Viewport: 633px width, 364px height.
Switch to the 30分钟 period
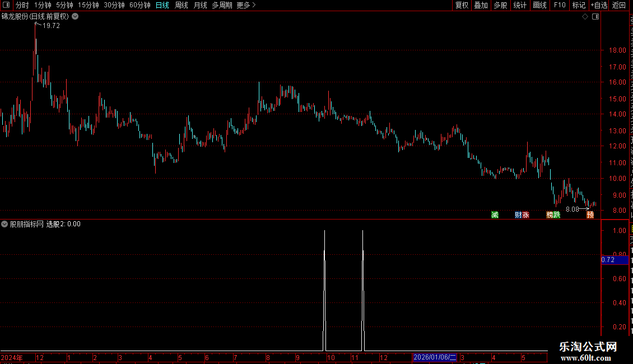click(x=114, y=5)
